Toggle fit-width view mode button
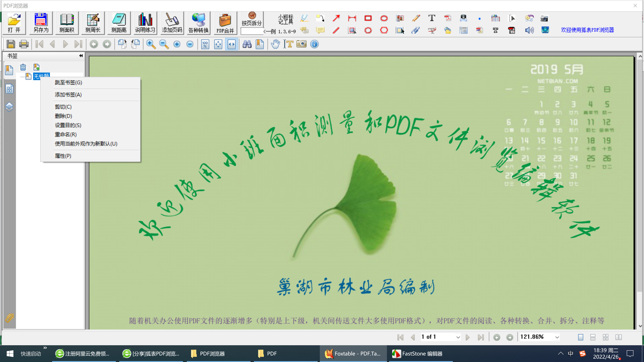644x362 pixels. coord(231,44)
